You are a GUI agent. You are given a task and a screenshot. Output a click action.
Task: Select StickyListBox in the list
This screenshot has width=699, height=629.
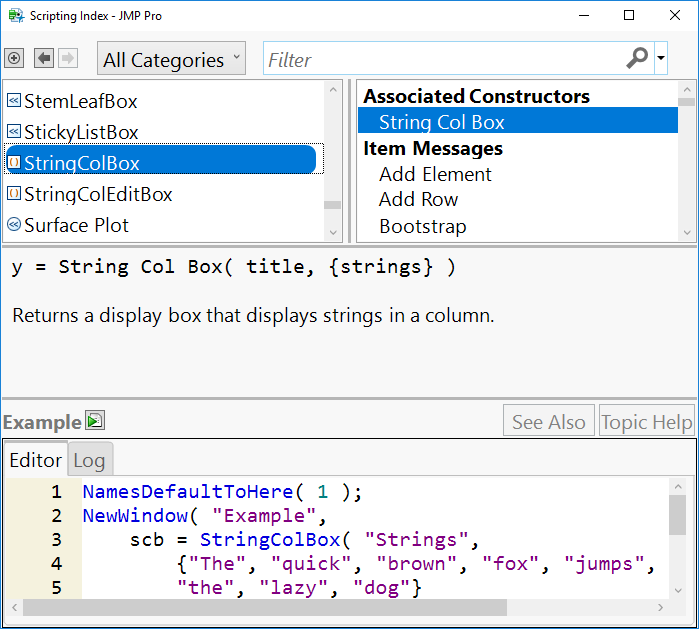point(81,132)
